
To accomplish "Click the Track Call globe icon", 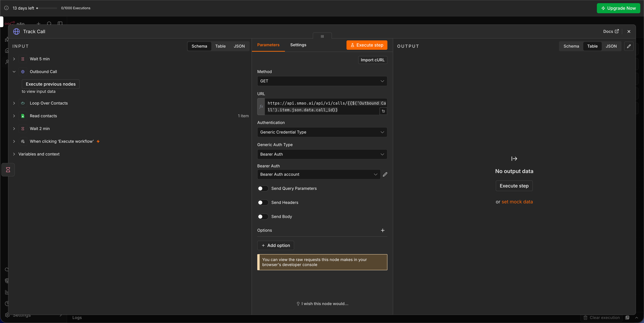I will point(16,31).
